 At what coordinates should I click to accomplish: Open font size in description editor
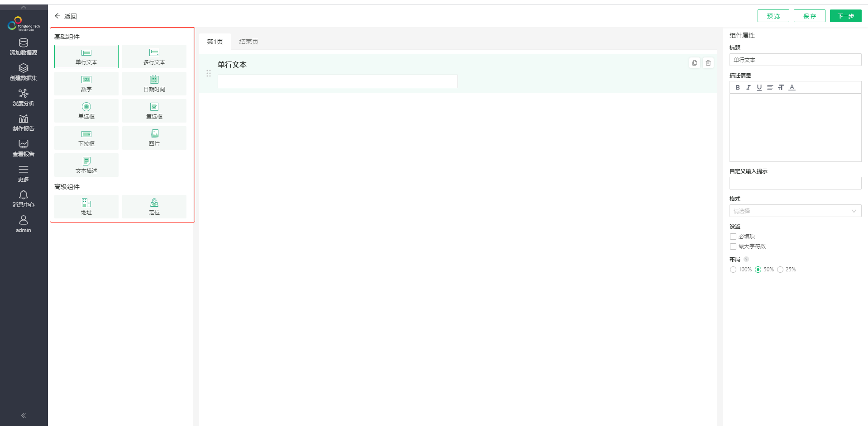pyautogui.click(x=781, y=87)
